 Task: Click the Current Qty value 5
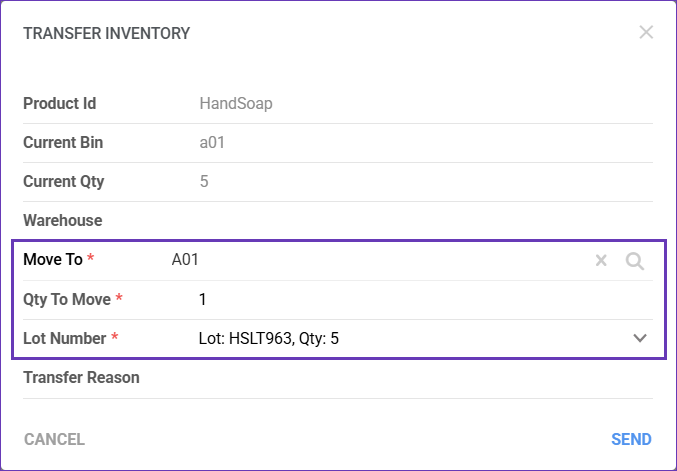[204, 182]
